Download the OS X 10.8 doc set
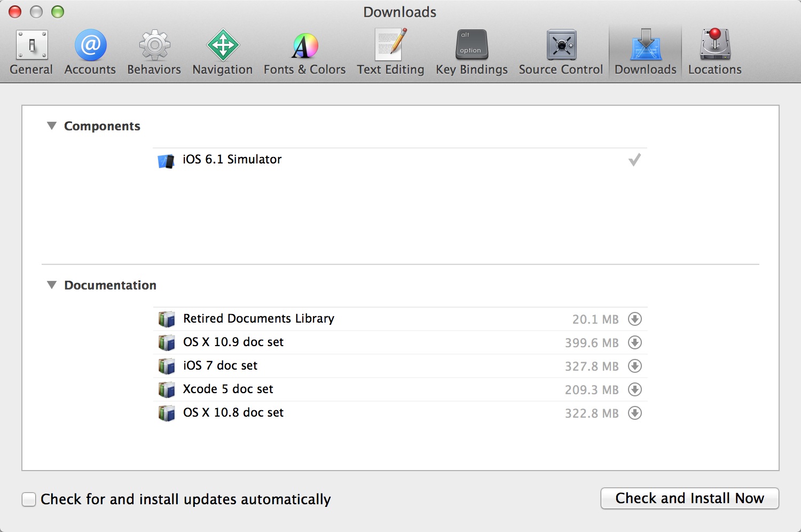The height and width of the screenshot is (532, 801). (x=634, y=413)
